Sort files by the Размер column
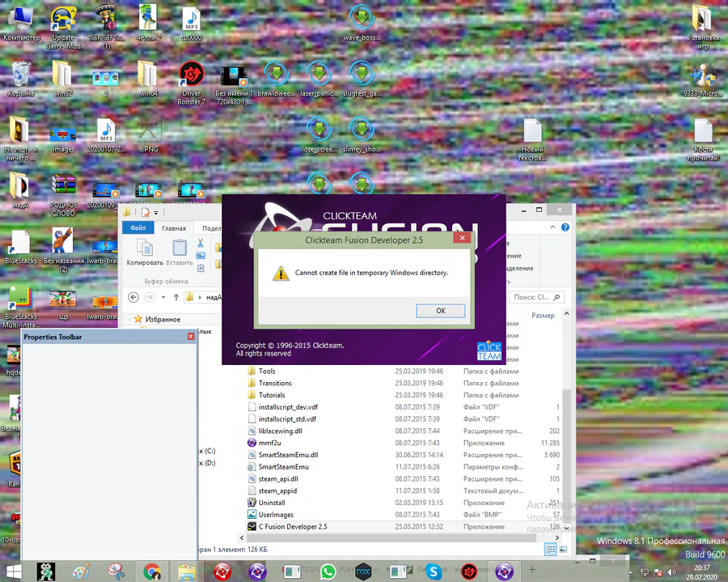 [543, 316]
